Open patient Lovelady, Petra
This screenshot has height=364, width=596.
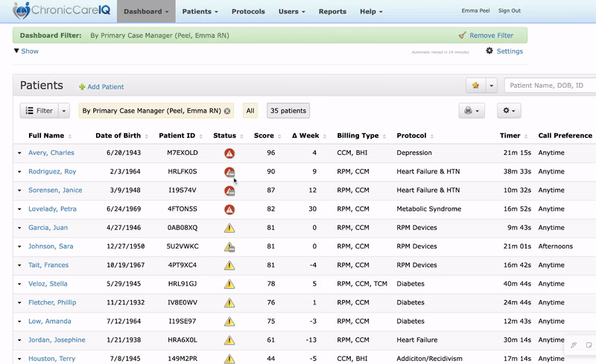tap(52, 209)
